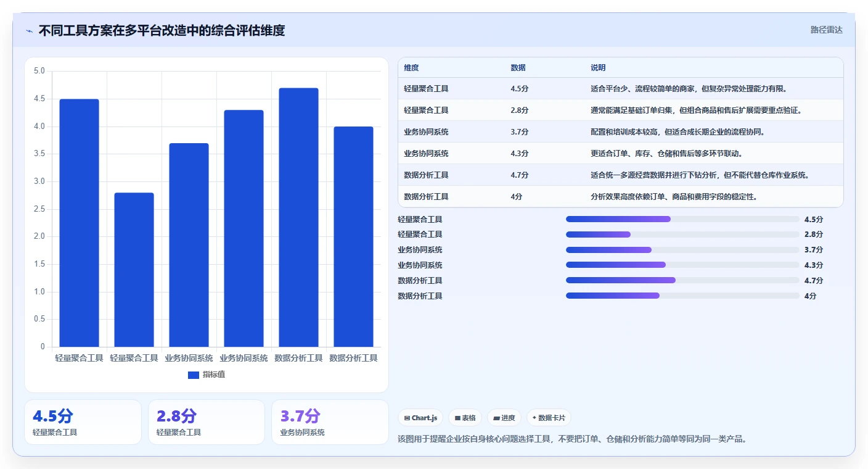This screenshot has height=469, width=868.
Task: Open the Chart.js chip
Action: tap(420, 418)
